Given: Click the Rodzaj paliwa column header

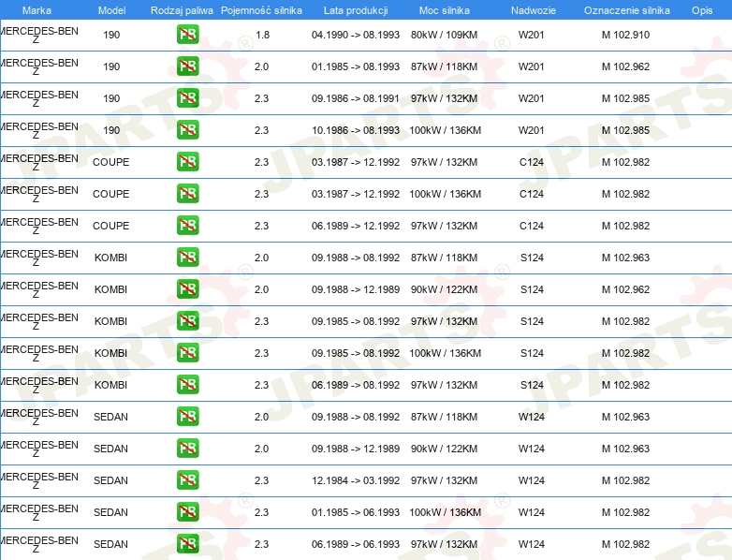Looking at the screenshot, I should pyautogui.click(x=182, y=10).
